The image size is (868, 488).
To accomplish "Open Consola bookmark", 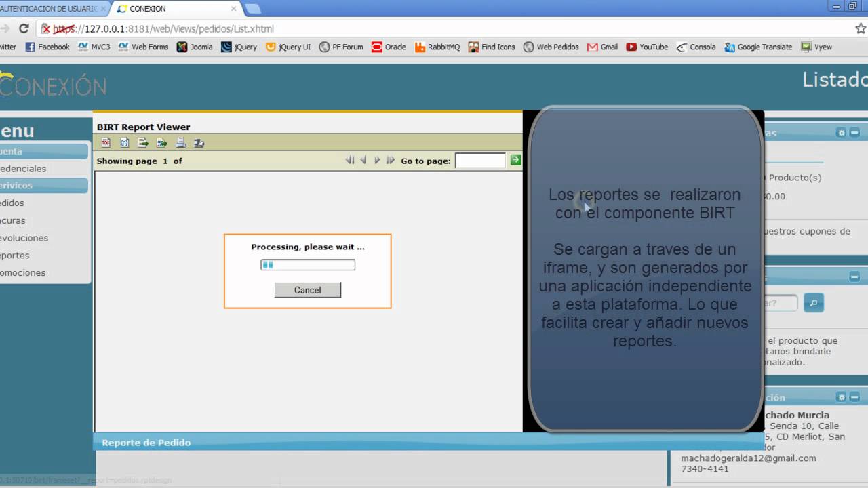I will point(696,47).
